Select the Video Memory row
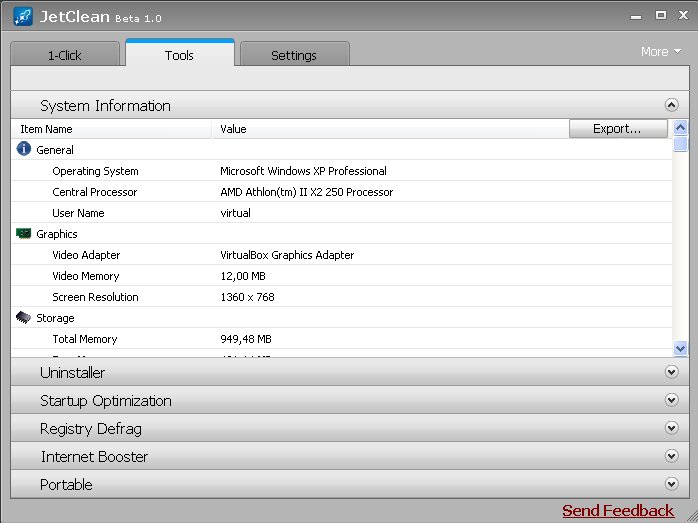698x523 pixels. pos(341,276)
